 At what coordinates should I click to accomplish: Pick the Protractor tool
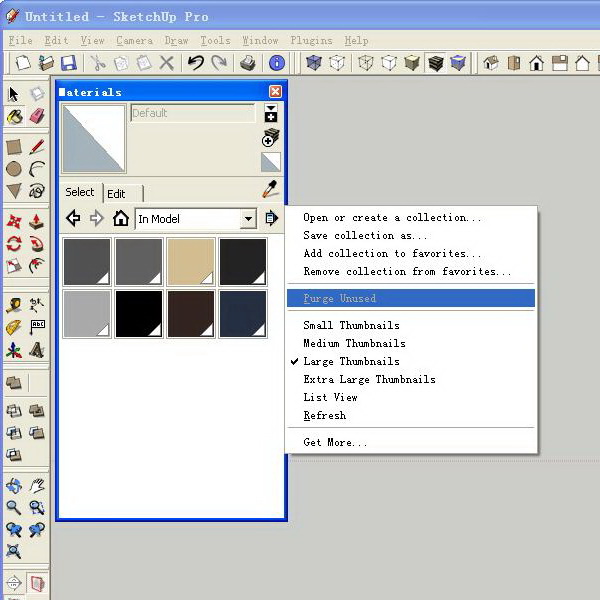[14, 327]
